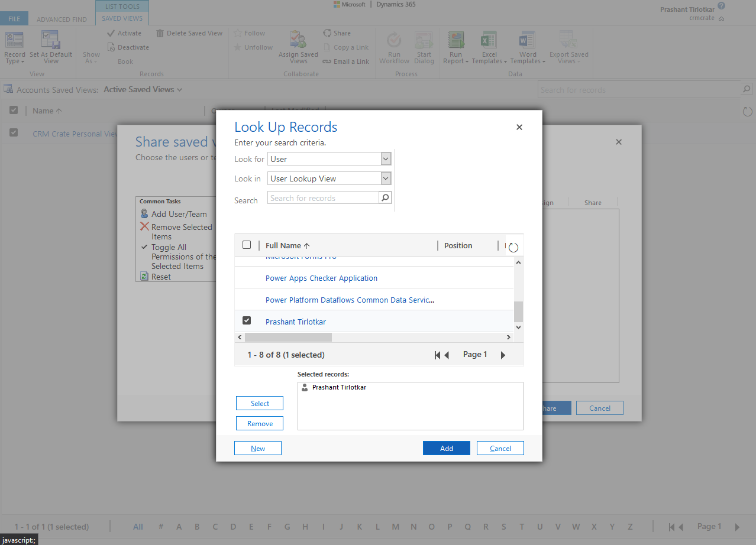The width and height of the screenshot is (756, 545).
Task: Go to next page in lookup dialog
Action: click(x=503, y=355)
